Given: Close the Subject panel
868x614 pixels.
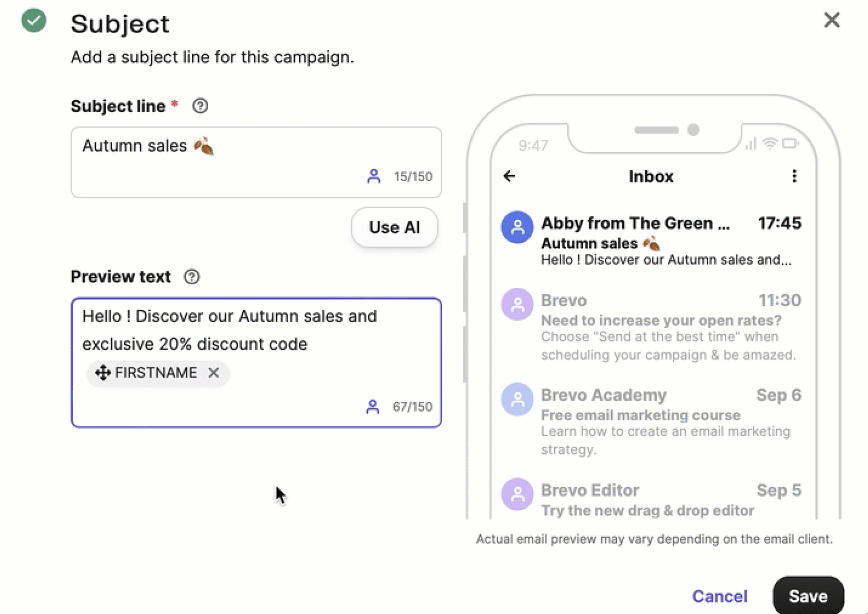Looking at the screenshot, I should point(832,20).
